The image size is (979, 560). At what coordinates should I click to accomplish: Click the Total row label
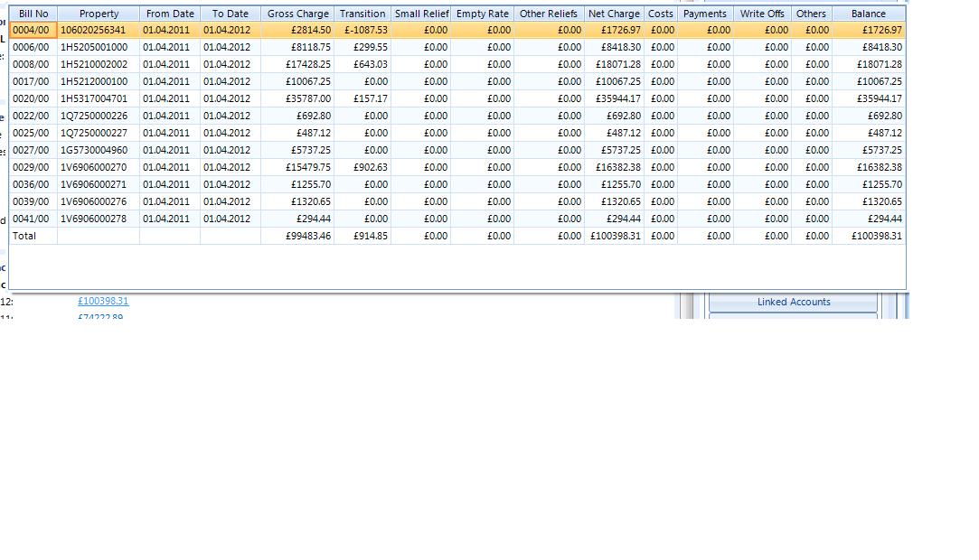24,236
